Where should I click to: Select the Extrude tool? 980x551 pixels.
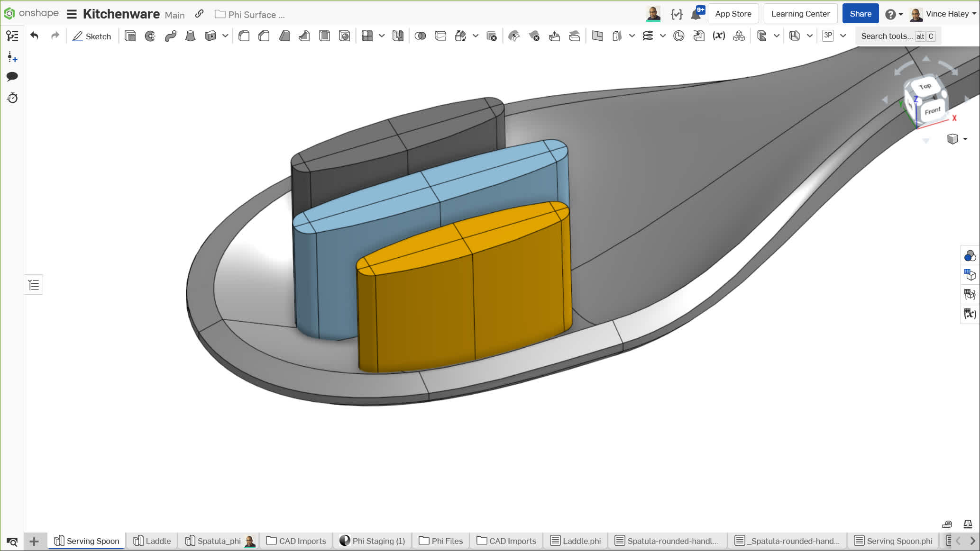click(130, 36)
